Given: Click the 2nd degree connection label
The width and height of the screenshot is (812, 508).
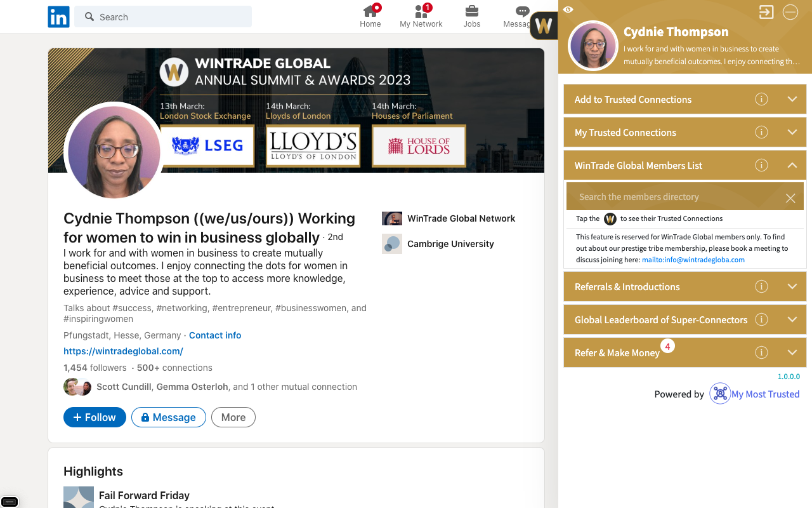Looking at the screenshot, I should pyautogui.click(x=336, y=237).
